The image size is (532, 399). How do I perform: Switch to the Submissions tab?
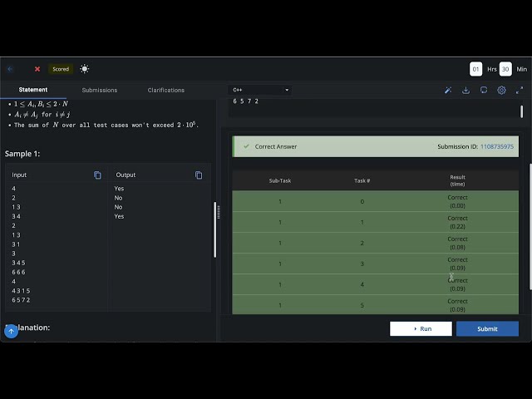point(100,90)
